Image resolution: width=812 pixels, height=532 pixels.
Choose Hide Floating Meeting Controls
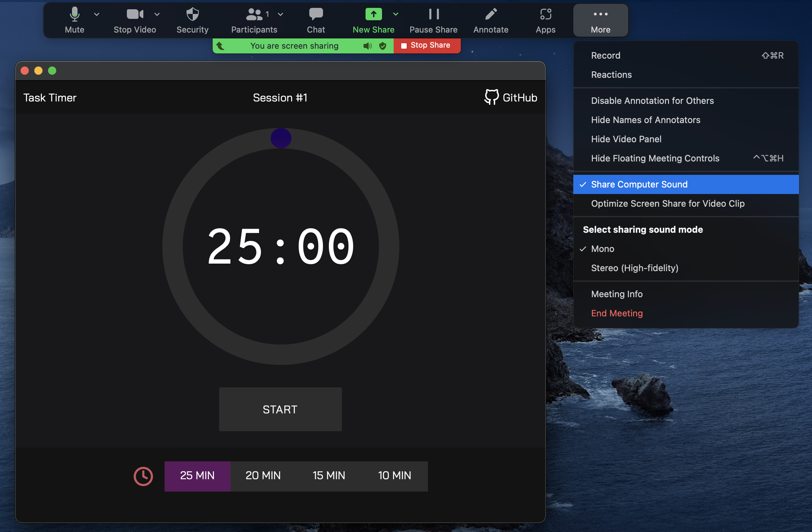[686, 158]
